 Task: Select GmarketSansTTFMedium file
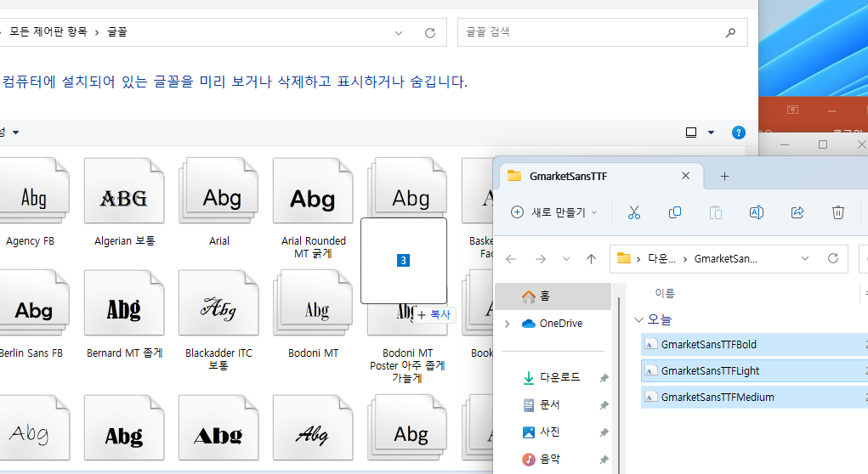click(x=755, y=397)
